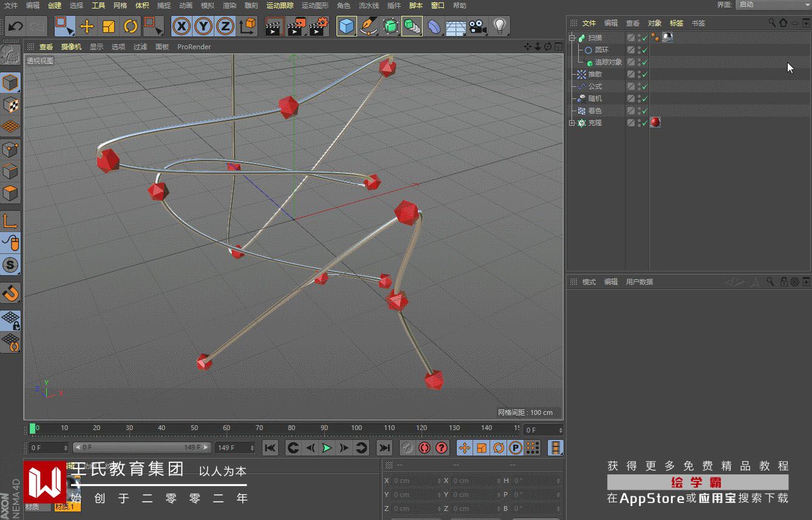Add a camera object

(x=477, y=26)
